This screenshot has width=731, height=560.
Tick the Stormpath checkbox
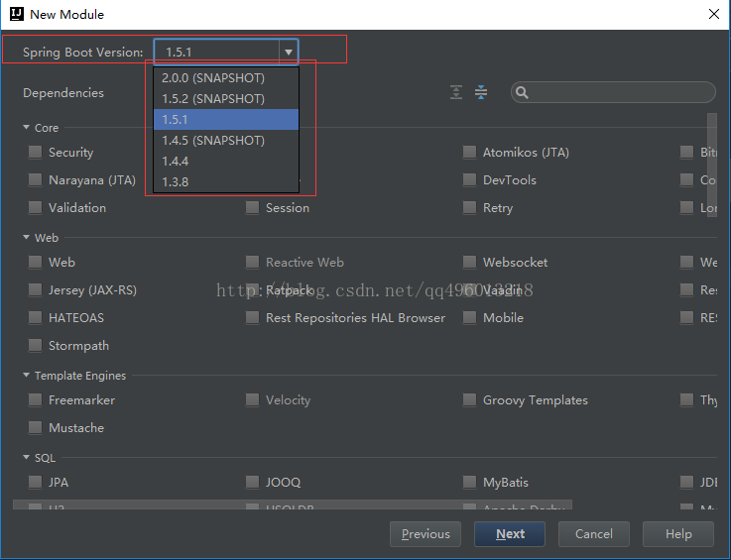(x=35, y=346)
